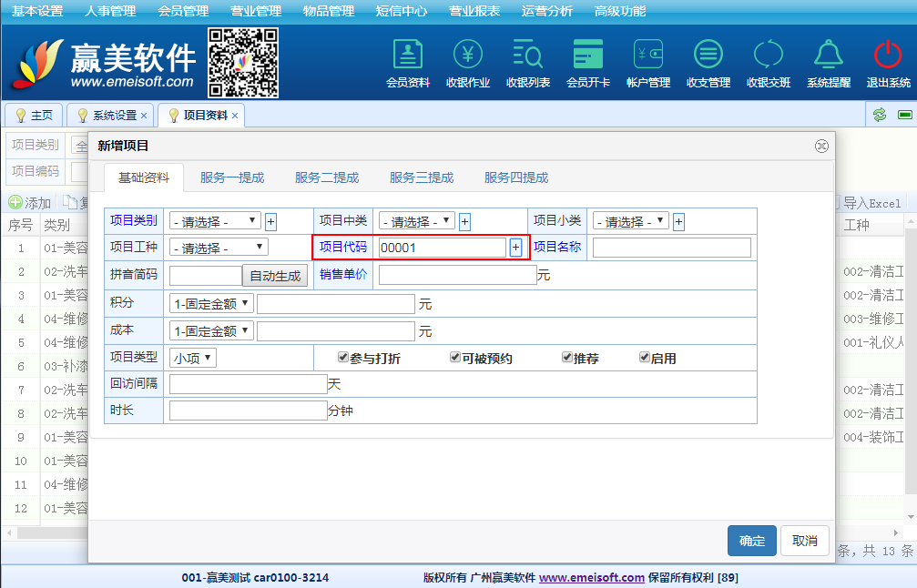
Task: Uncheck the 参与打折 checkbox
Action: pos(343,358)
